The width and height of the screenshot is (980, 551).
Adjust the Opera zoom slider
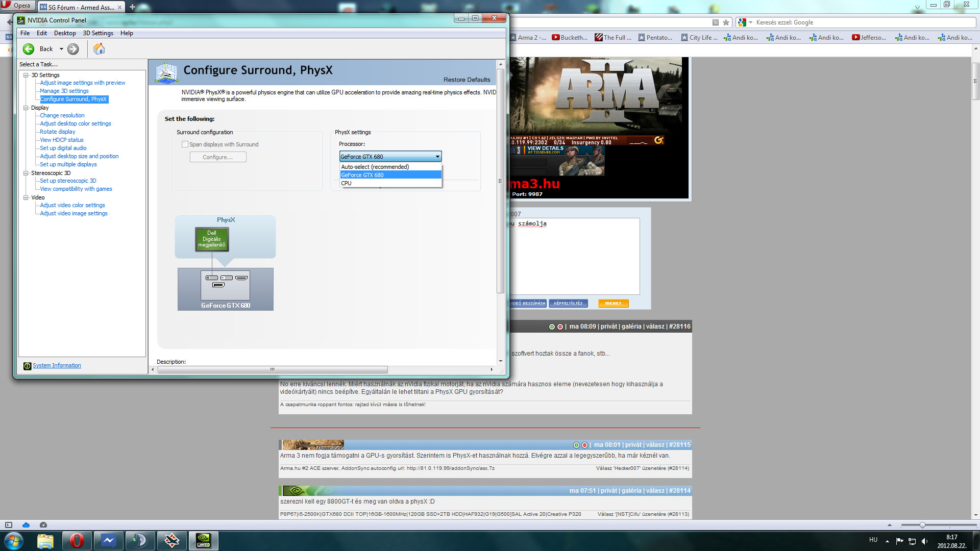922,525
